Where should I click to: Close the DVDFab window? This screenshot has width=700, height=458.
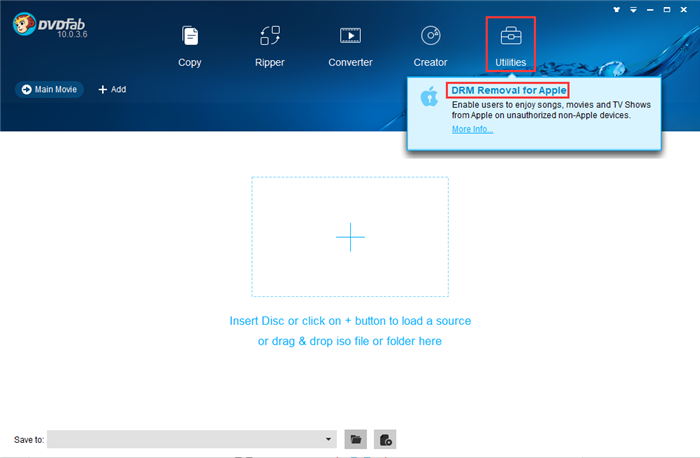coord(683,9)
